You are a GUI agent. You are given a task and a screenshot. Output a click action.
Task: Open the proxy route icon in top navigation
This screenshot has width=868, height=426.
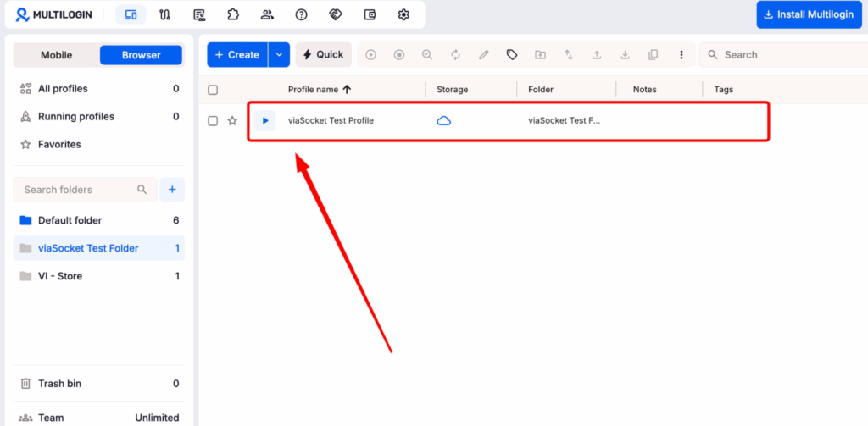(x=164, y=14)
